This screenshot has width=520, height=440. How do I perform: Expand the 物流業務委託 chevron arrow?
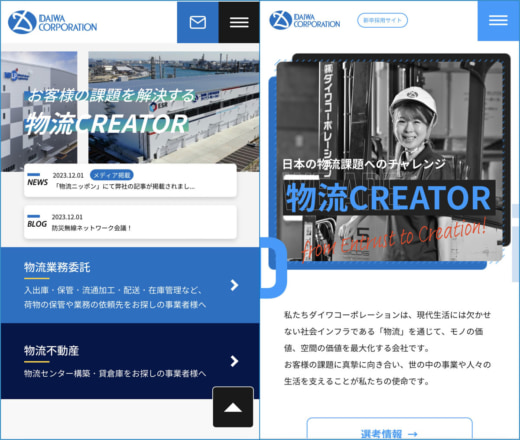coord(234,285)
